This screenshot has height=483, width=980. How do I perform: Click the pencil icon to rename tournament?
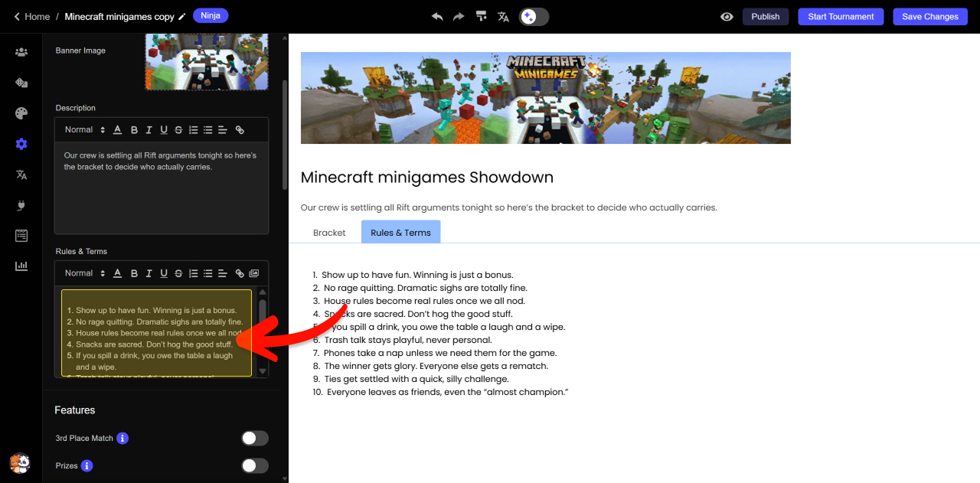pos(182,17)
